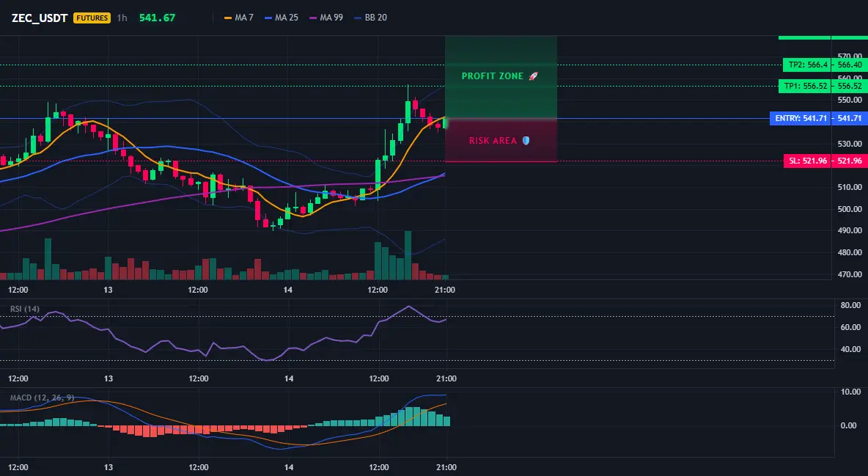Image resolution: width=868 pixels, height=476 pixels.
Task: Click the 80.00 RSI axis value
Action: [x=850, y=305]
